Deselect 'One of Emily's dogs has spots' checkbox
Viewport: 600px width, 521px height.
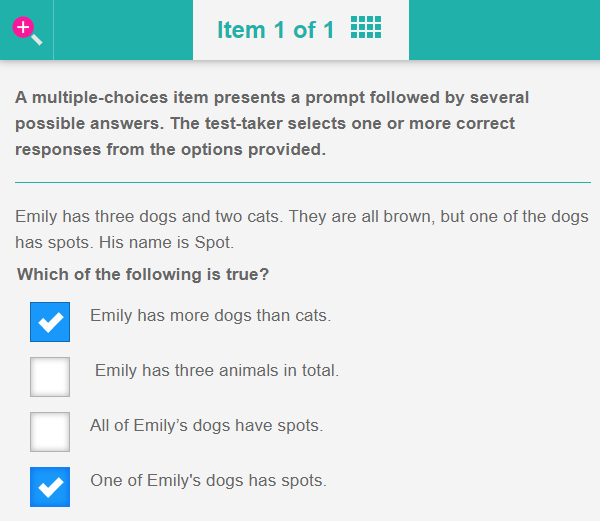(50, 486)
